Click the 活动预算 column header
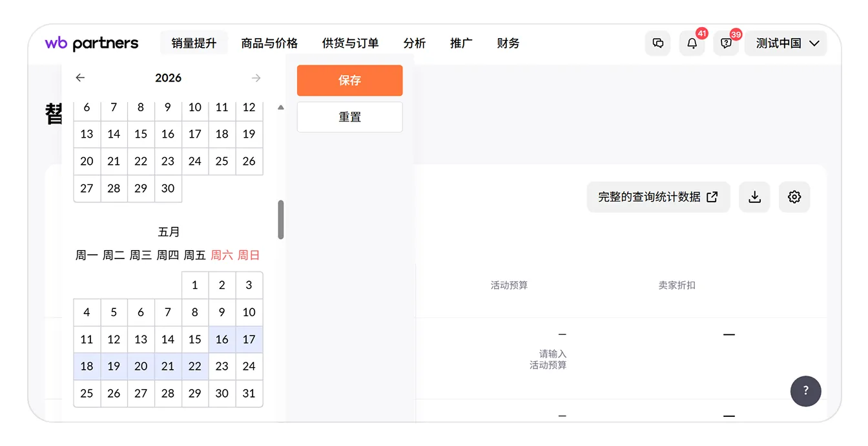 [509, 285]
